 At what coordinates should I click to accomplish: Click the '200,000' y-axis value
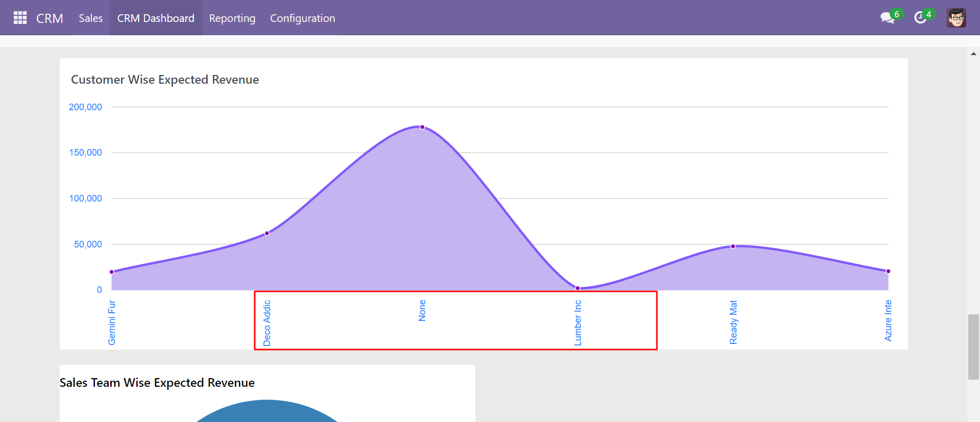(x=85, y=107)
